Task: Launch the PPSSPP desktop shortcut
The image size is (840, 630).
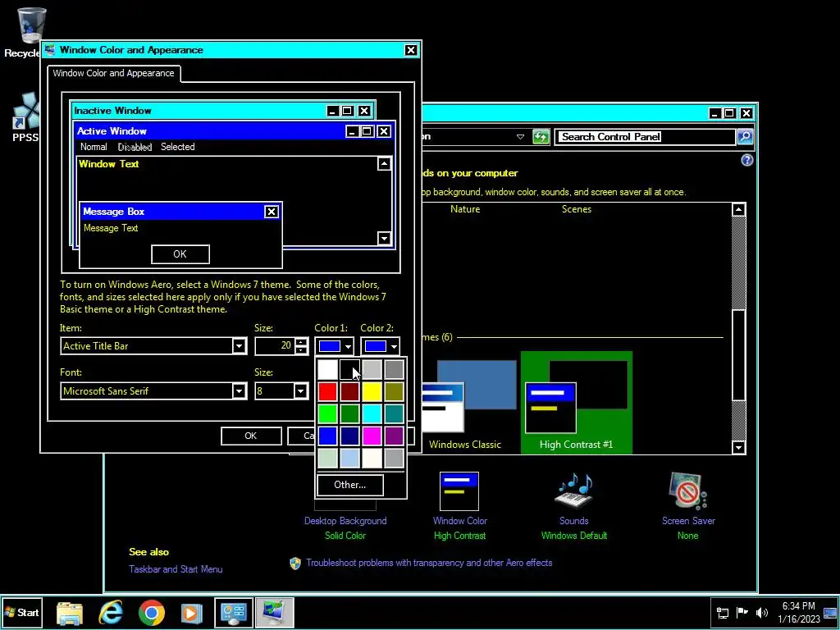Action: tap(25, 118)
